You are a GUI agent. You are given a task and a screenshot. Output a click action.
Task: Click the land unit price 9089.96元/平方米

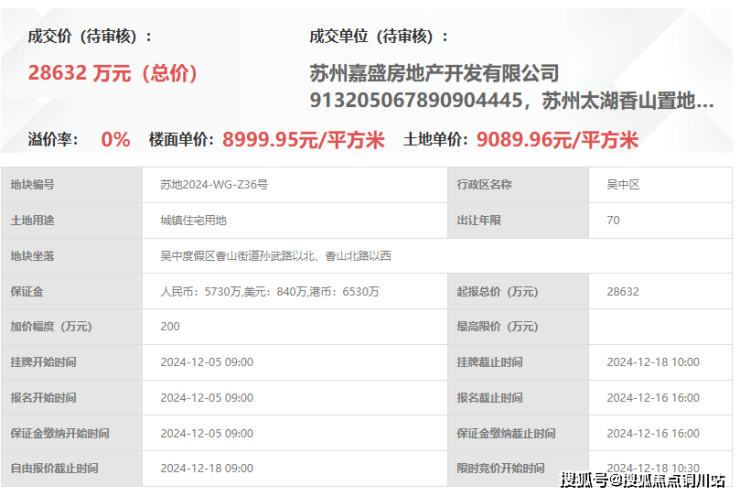tap(557, 140)
